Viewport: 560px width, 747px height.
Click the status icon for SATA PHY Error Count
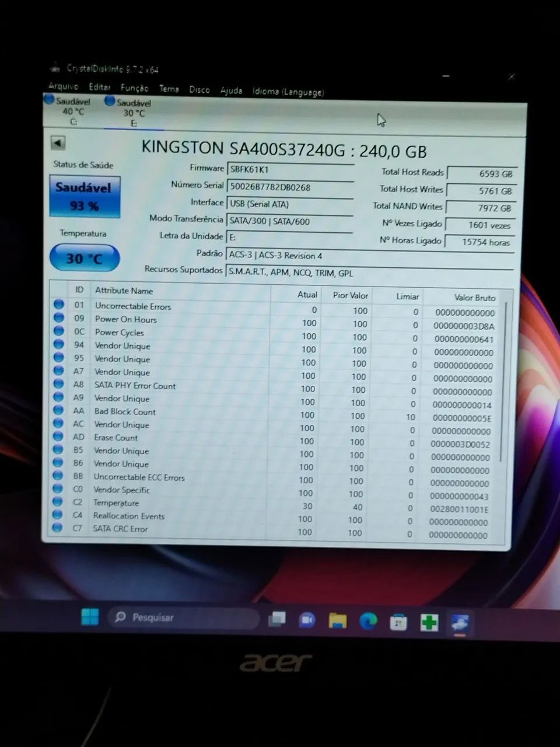pos(58,384)
